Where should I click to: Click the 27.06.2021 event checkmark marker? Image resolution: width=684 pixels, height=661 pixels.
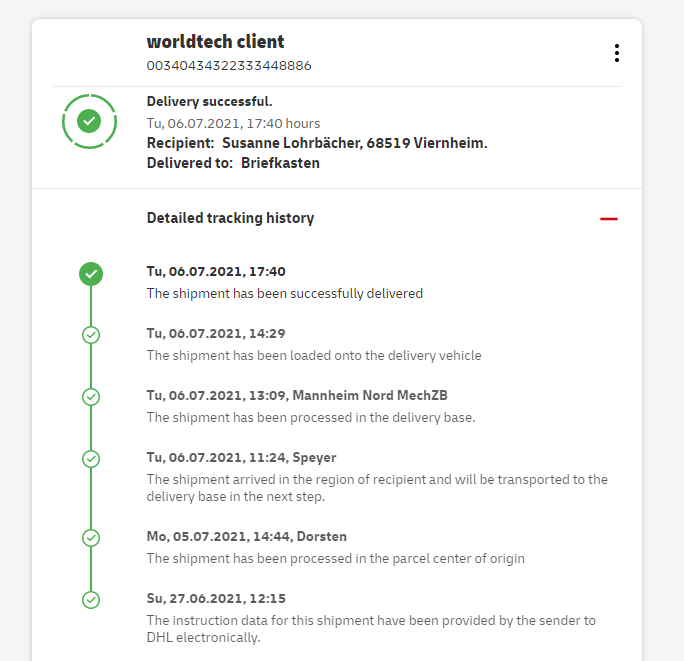pyautogui.click(x=91, y=600)
